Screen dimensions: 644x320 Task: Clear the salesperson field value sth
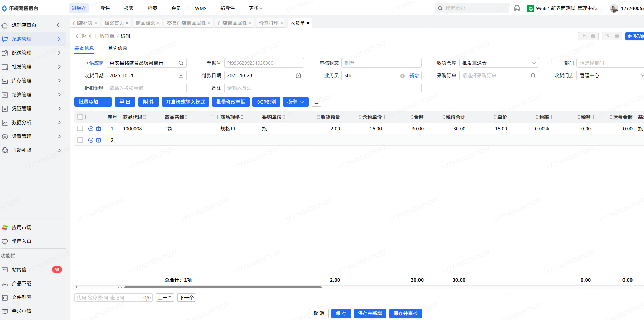pos(402,76)
